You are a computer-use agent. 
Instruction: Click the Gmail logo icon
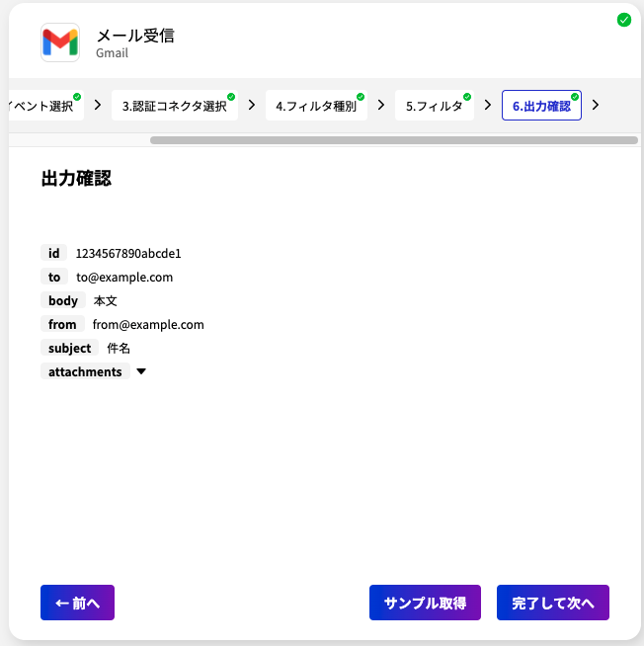point(60,42)
